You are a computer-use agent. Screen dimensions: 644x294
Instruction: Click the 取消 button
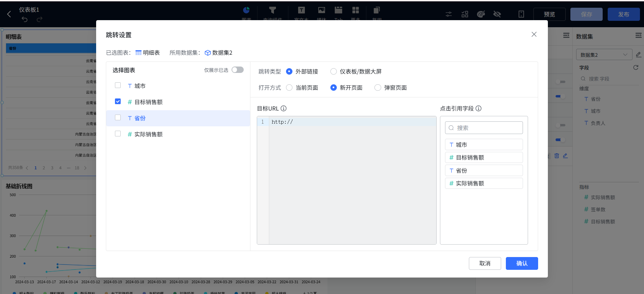tap(485, 263)
